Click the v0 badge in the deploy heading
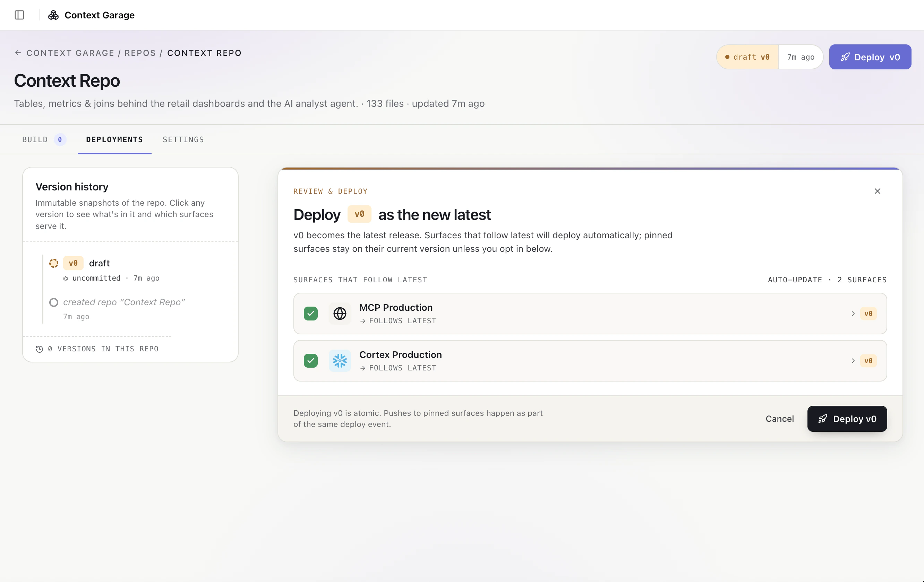 tap(359, 214)
